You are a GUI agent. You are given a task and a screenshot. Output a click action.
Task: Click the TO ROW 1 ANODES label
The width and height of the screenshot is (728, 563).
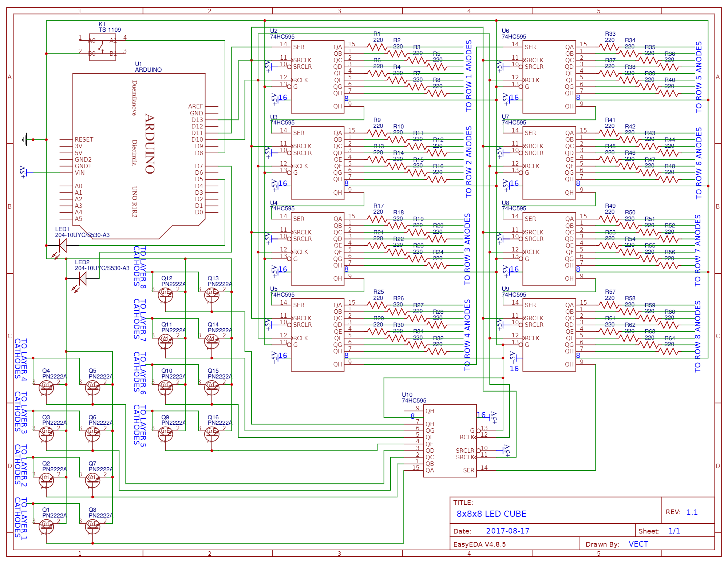tap(468, 76)
